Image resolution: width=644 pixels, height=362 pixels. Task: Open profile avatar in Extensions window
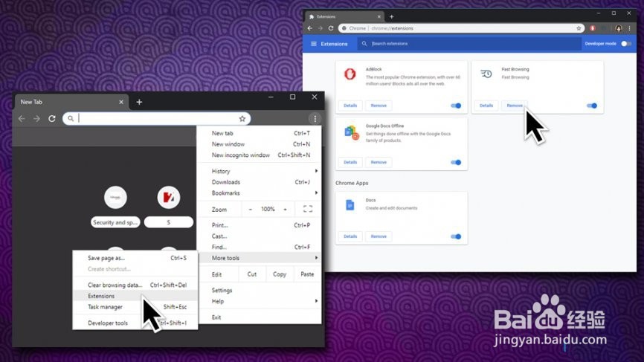click(619, 28)
